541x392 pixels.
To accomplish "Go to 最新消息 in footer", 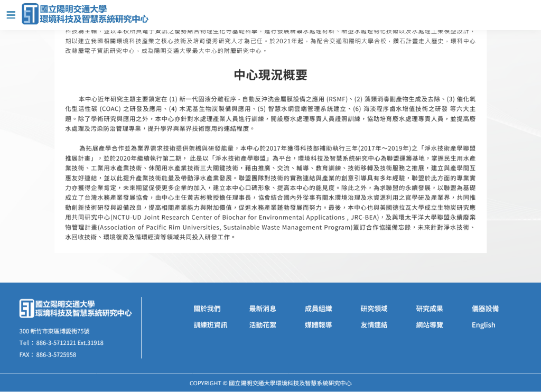I will (263, 309).
